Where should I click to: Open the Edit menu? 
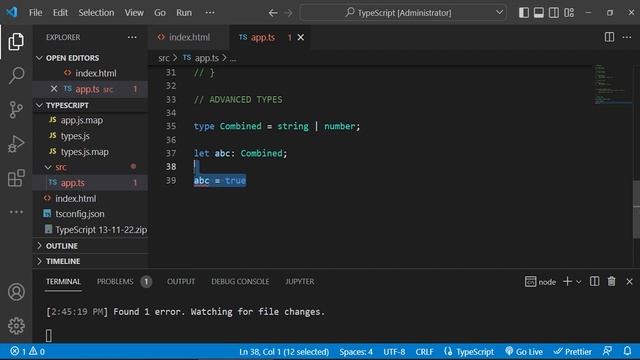click(x=60, y=13)
